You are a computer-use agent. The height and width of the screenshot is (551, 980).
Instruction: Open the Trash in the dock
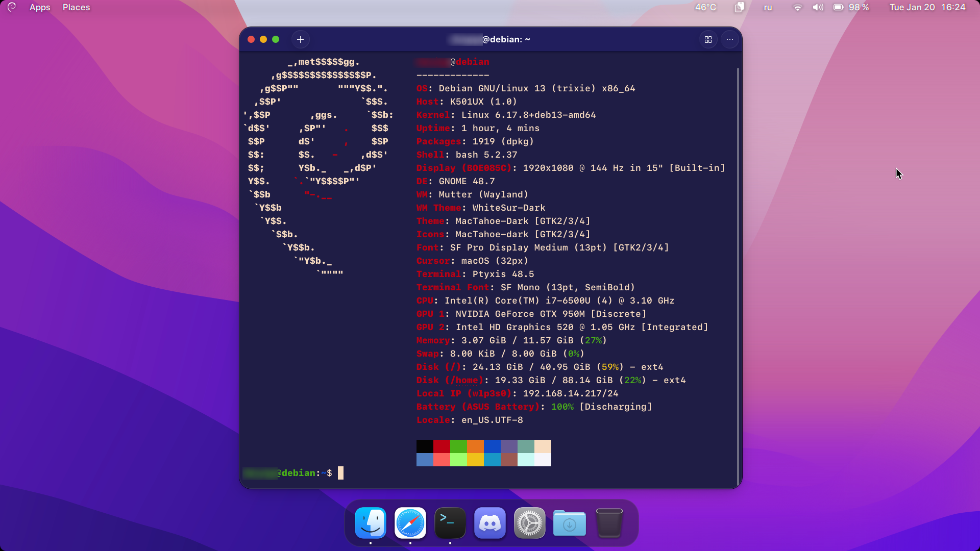(x=609, y=523)
